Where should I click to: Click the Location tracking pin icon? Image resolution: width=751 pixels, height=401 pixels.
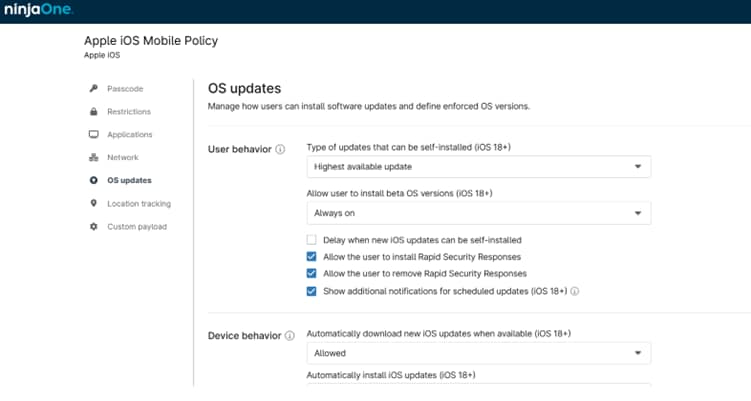[93, 204]
